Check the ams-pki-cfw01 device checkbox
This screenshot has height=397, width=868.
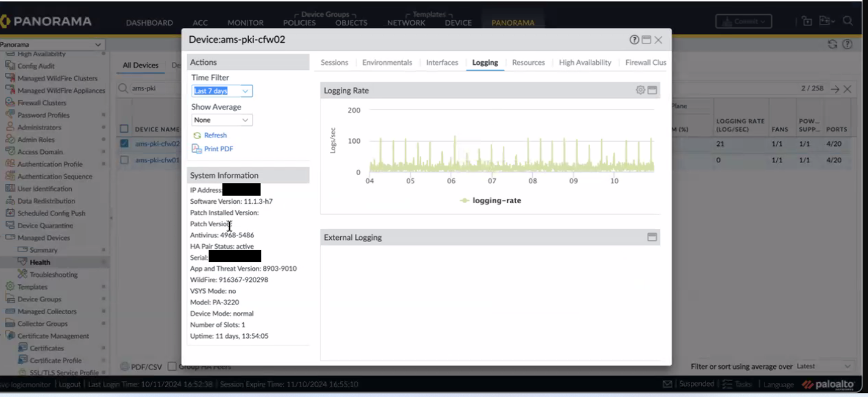click(124, 160)
